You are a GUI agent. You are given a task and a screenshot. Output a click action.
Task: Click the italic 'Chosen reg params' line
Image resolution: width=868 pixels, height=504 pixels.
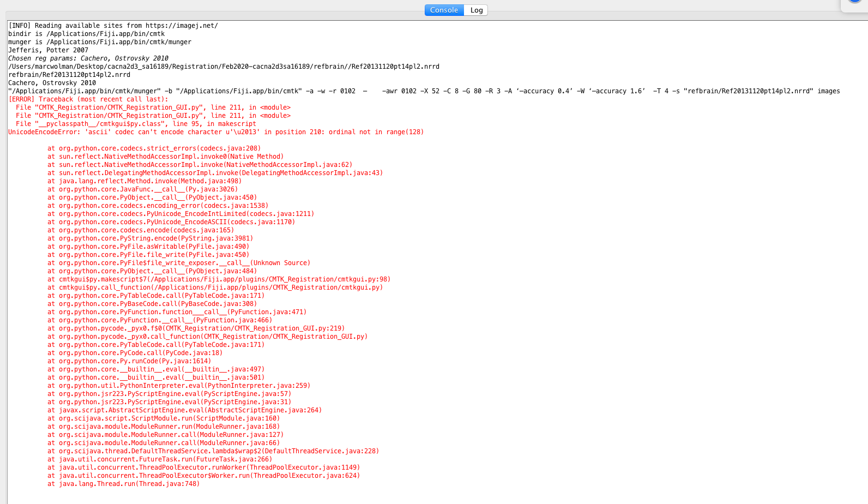pos(88,58)
